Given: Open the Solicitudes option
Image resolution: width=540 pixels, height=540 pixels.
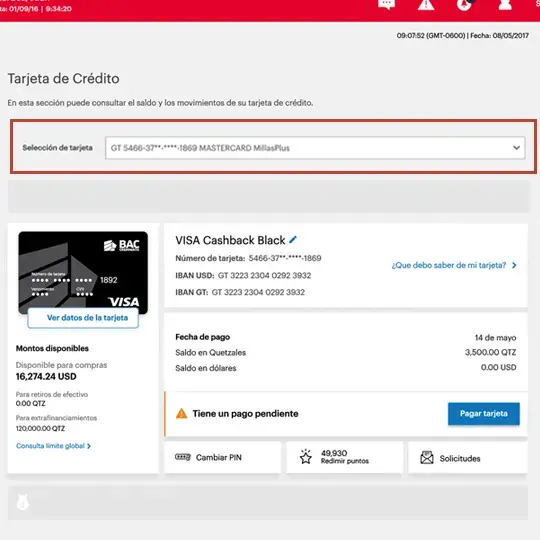Looking at the screenshot, I should pos(467,457).
